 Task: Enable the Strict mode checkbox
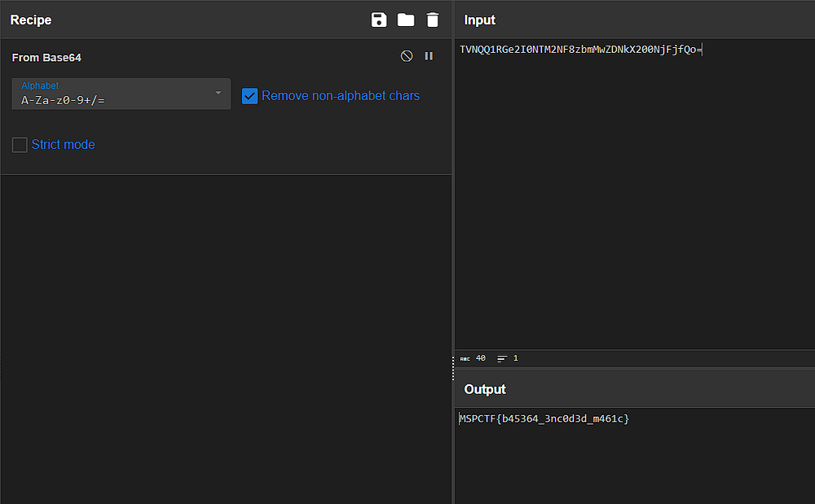tap(20, 145)
